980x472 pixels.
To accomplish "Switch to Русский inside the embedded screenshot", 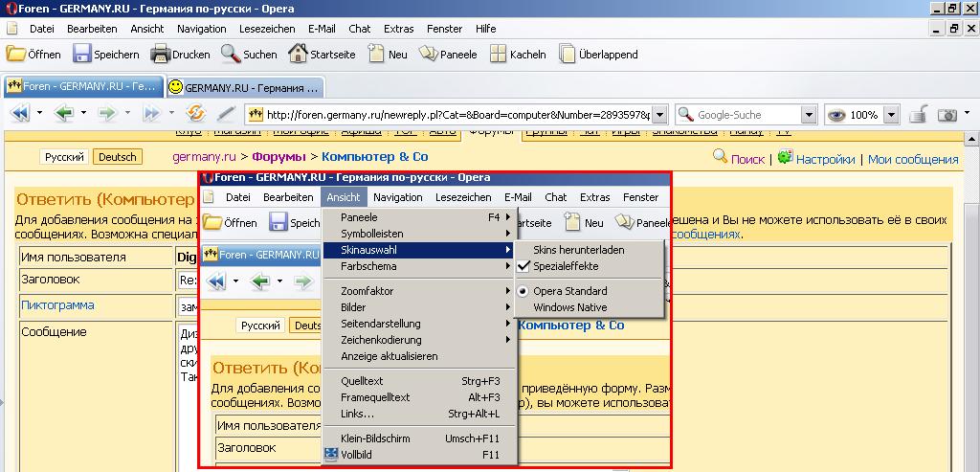I will pyautogui.click(x=260, y=326).
